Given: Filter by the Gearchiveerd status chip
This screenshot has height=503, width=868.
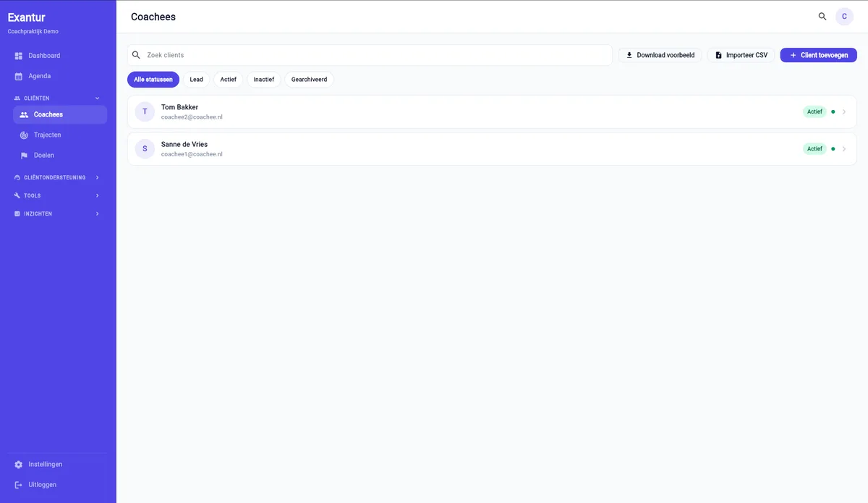Looking at the screenshot, I should [x=309, y=80].
